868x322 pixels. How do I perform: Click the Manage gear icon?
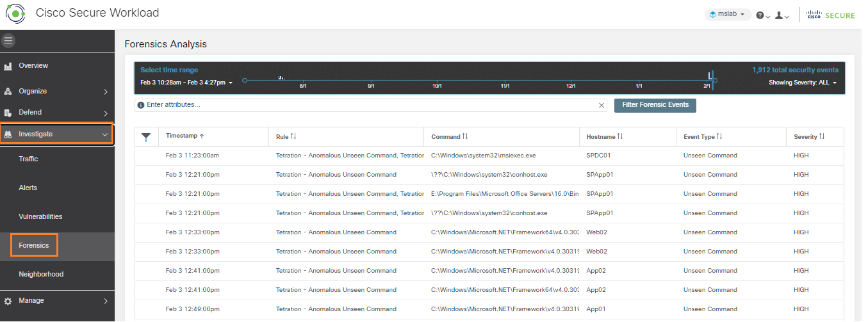click(x=8, y=301)
